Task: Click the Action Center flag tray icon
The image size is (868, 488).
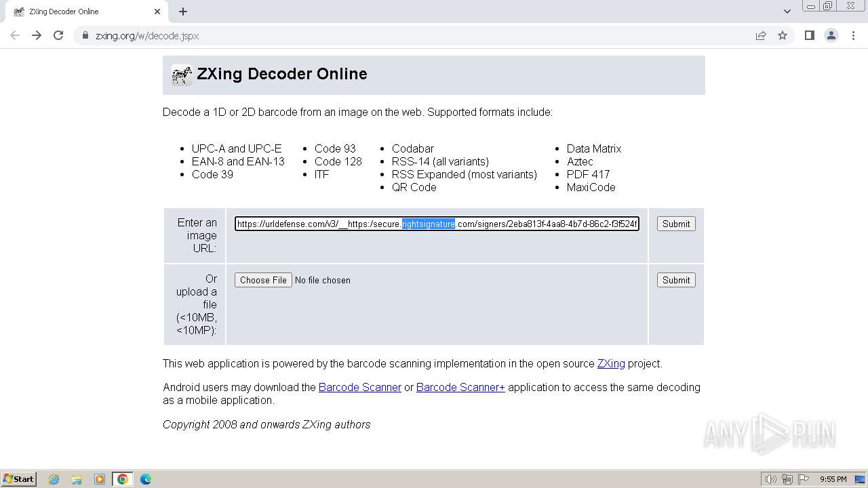Action: click(x=804, y=479)
